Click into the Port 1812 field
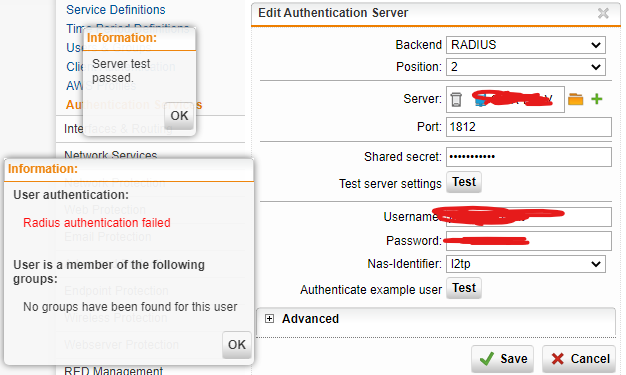The height and width of the screenshot is (375, 626). pyautogui.click(x=529, y=127)
